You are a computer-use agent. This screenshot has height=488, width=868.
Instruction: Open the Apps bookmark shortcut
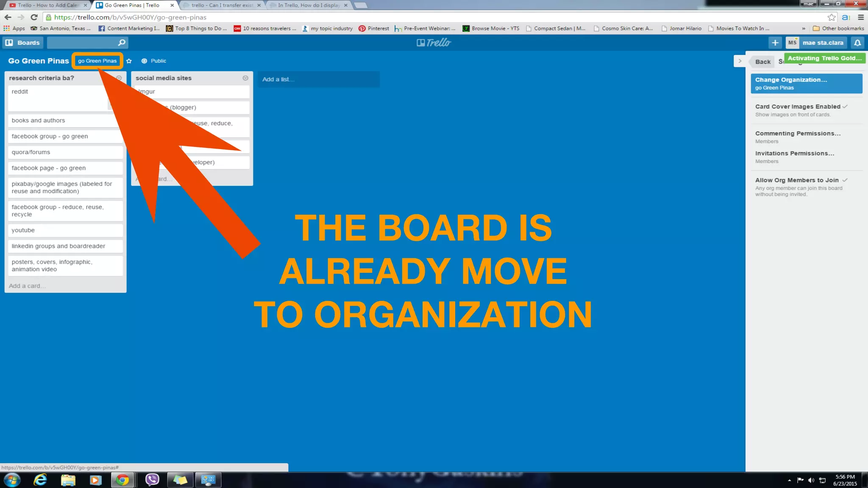[14, 28]
